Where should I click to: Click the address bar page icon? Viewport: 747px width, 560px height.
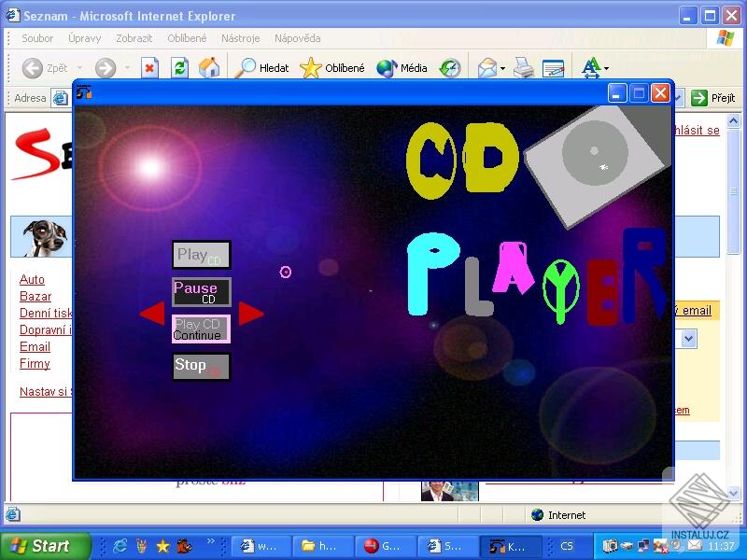click(60, 98)
